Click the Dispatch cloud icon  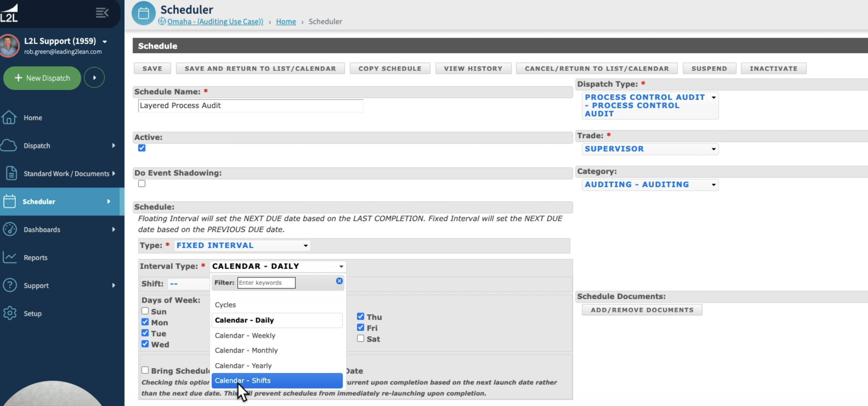9,146
